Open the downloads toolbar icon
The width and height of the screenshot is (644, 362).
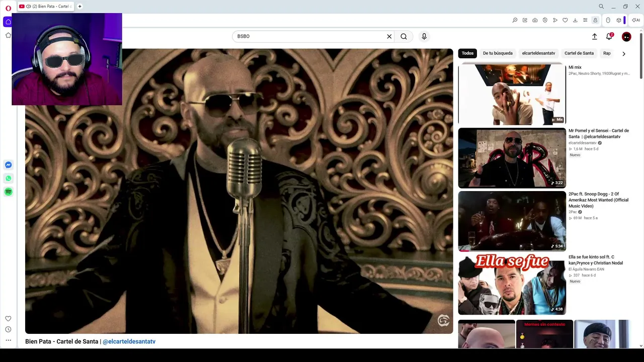click(x=575, y=20)
